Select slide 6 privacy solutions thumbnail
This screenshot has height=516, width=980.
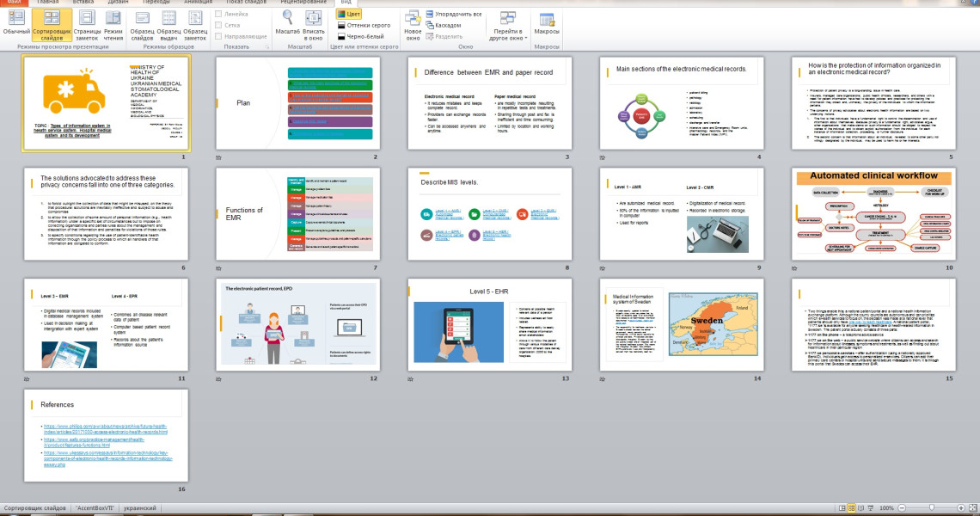(107, 214)
